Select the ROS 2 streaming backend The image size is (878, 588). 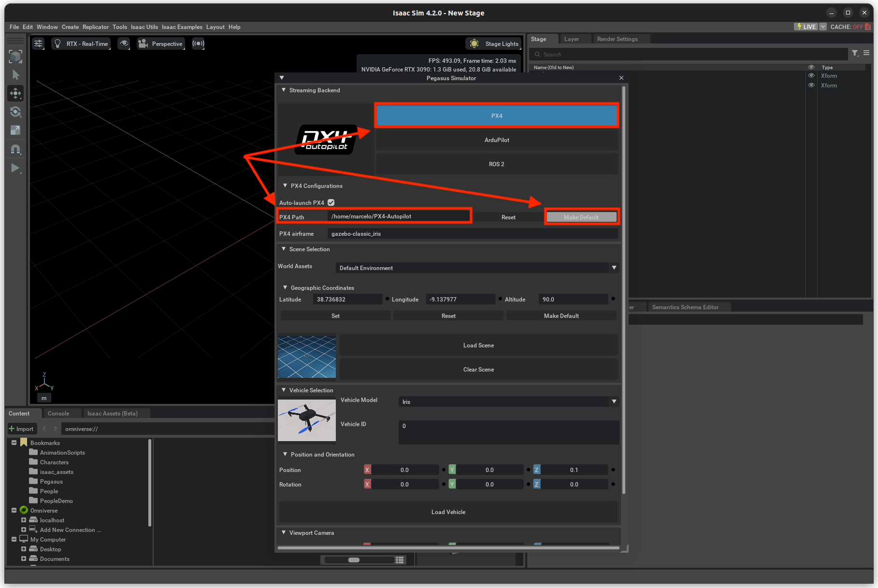pyautogui.click(x=497, y=164)
